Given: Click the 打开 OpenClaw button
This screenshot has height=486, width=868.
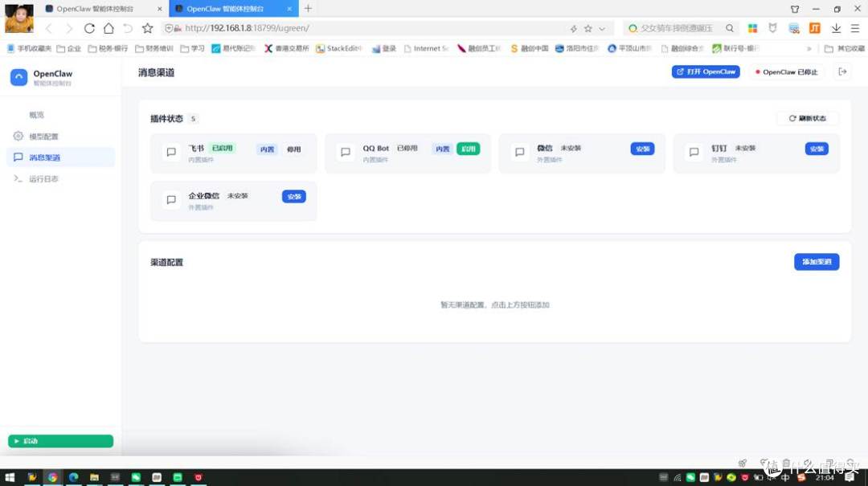Looking at the screenshot, I should pos(706,72).
